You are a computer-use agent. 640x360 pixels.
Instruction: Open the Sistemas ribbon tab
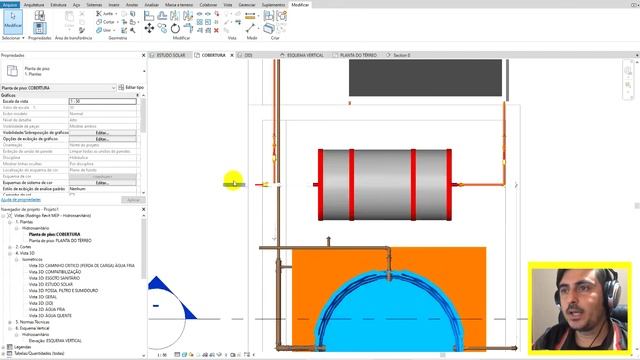pos(94,5)
